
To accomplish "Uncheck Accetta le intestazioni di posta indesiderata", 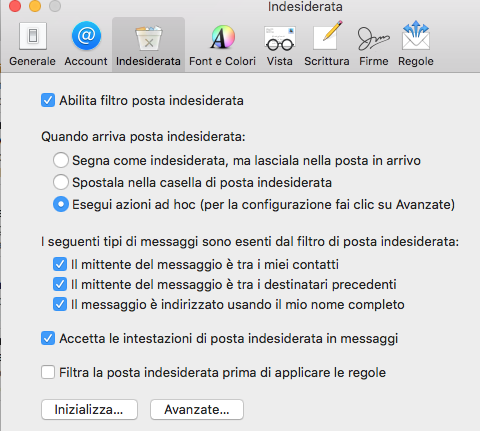I will (x=48, y=338).
